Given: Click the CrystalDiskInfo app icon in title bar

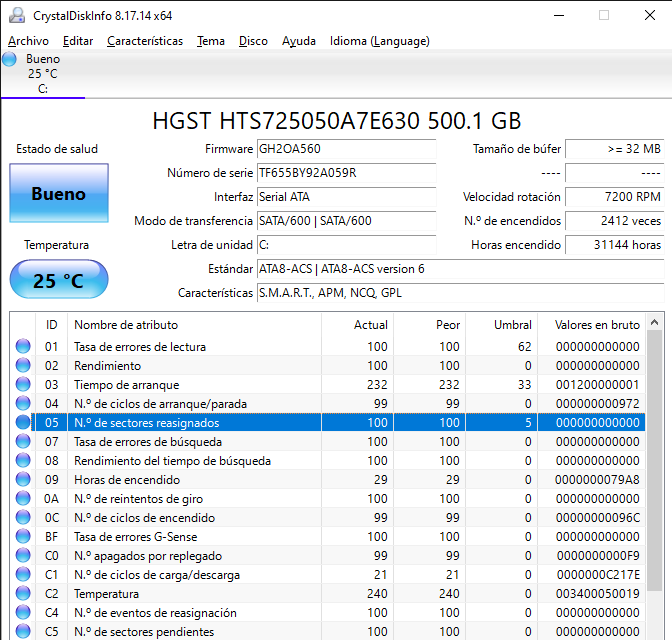Looking at the screenshot, I should pos(16,15).
